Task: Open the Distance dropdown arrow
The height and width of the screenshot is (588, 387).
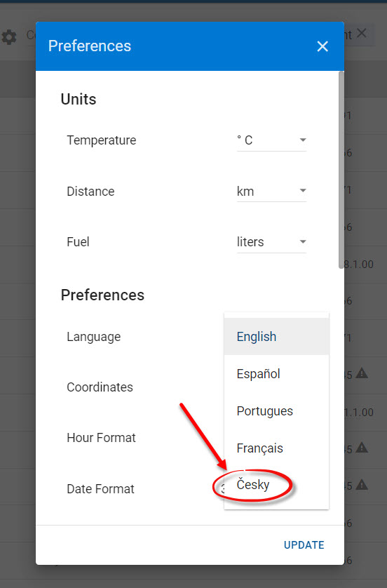Action: pyautogui.click(x=303, y=190)
